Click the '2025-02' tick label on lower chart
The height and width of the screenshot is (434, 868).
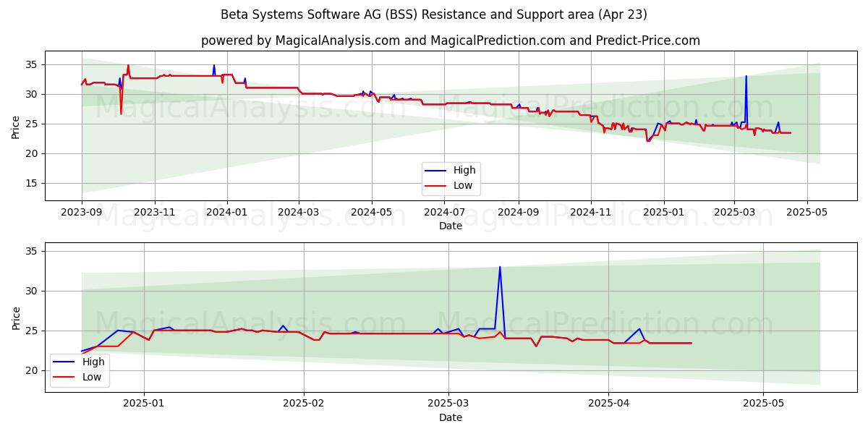tap(304, 404)
